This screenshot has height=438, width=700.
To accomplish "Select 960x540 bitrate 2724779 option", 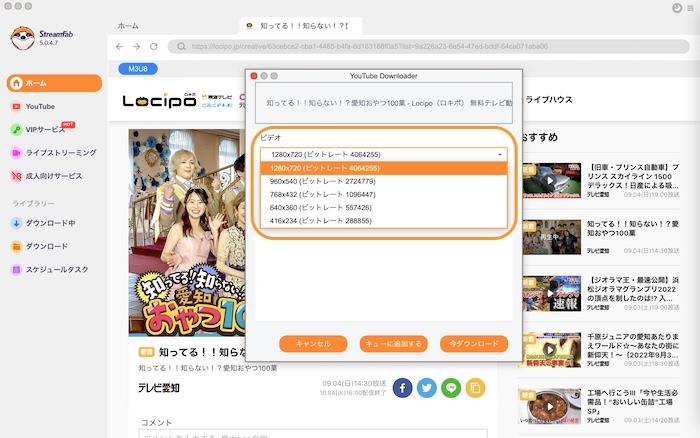I will click(x=383, y=181).
